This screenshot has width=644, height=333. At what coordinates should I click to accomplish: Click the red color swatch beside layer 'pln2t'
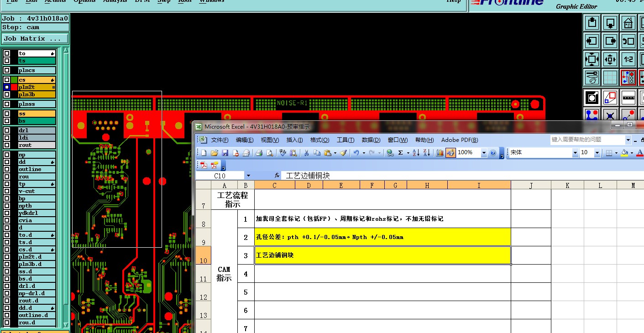[14, 87]
